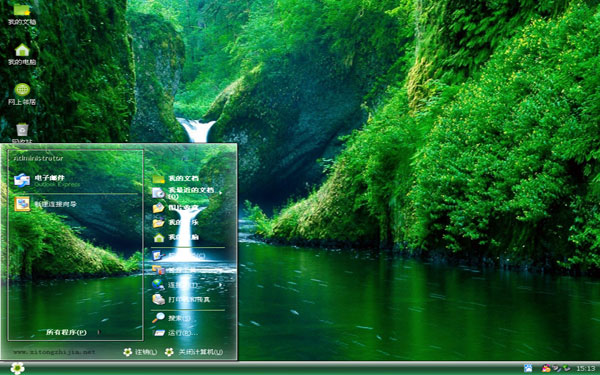This screenshot has width=600, height=375.
Task: Expand 所有程序(P) in the Start menu
Action: tap(73, 332)
